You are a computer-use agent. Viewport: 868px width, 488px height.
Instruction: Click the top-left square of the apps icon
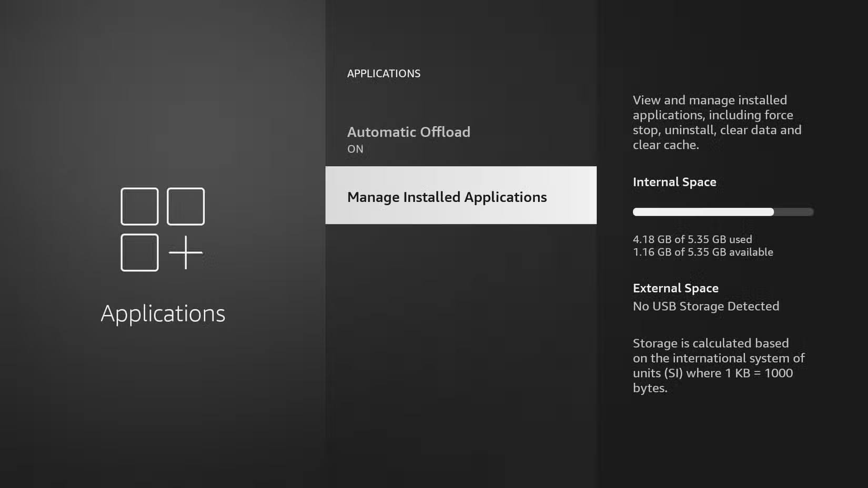coord(139,206)
